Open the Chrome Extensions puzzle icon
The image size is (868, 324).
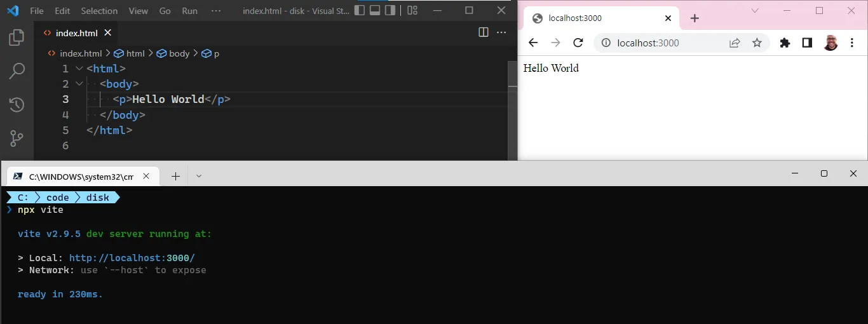click(x=785, y=43)
